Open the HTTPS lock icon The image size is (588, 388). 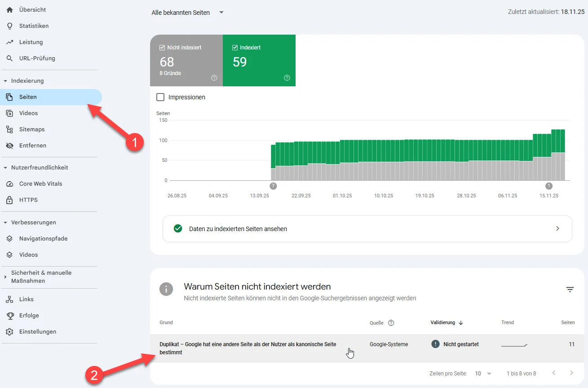tap(9, 200)
